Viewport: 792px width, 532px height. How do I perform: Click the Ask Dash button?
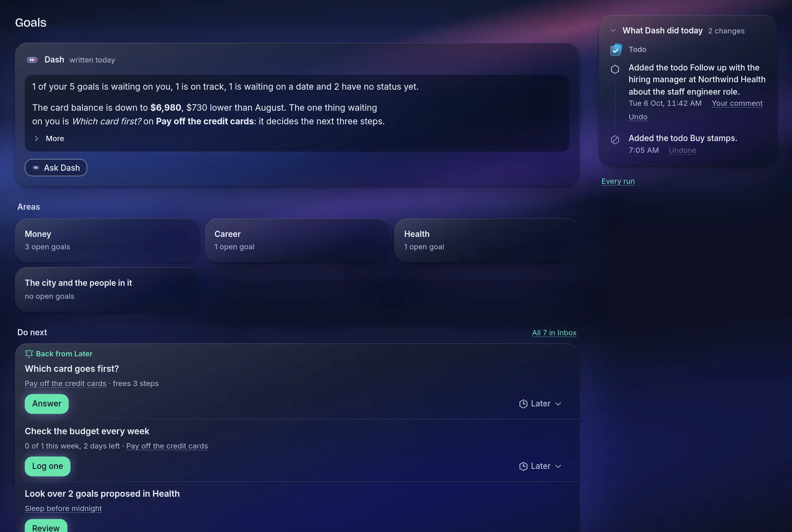tap(56, 168)
